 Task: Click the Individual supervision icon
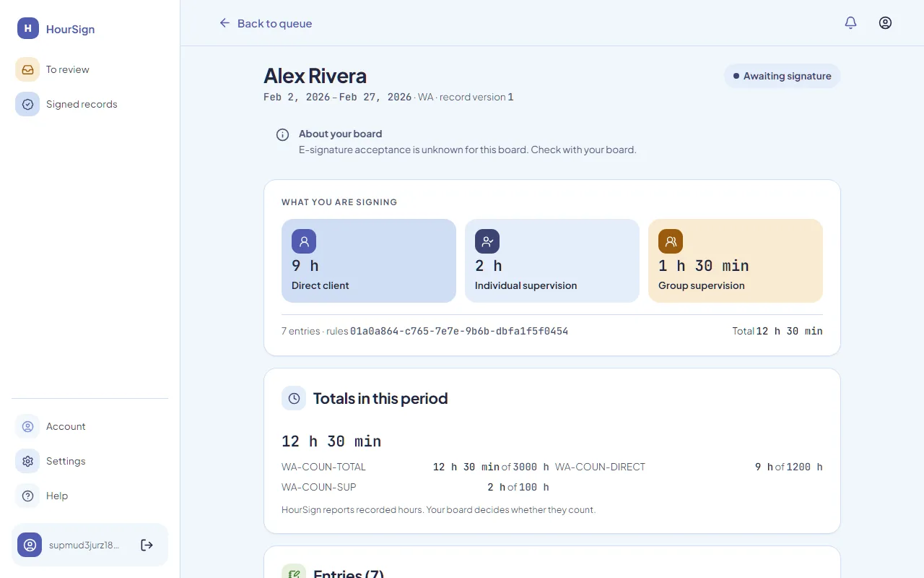point(487,241)
